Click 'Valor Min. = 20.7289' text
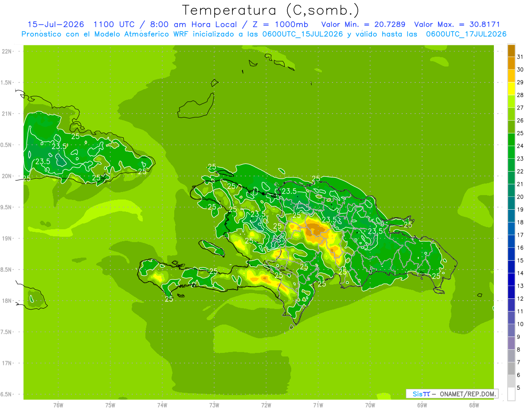This screenshot has height=411, width=532. click(363, 24)
